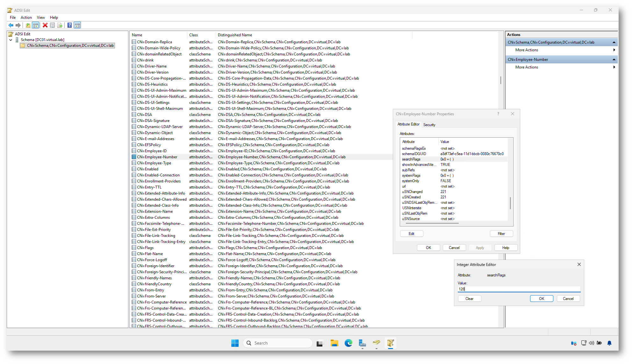Screen dimensions: 632x364
Task: Click Edit in the Properties dialog
Action: [x=411, y=234]
